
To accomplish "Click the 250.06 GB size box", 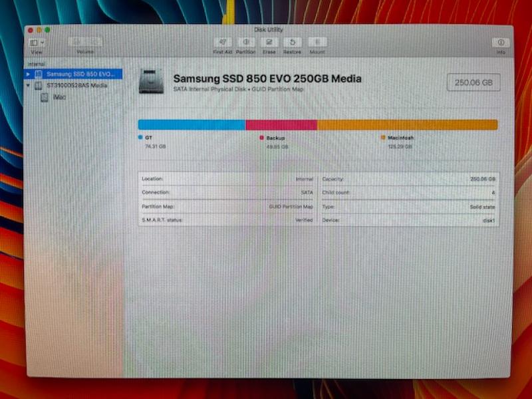I will point(473,82).
